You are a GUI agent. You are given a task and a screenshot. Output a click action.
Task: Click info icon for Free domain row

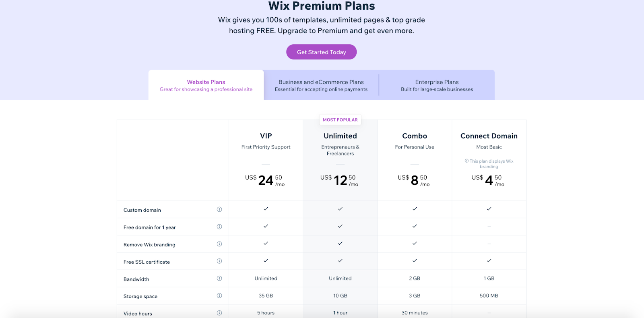[x=219, y=227]
